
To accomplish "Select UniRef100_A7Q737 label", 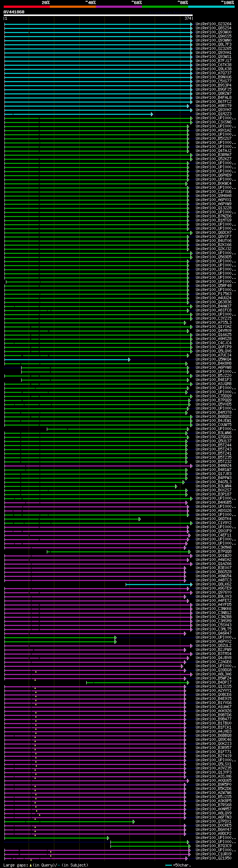I will 213,73.
